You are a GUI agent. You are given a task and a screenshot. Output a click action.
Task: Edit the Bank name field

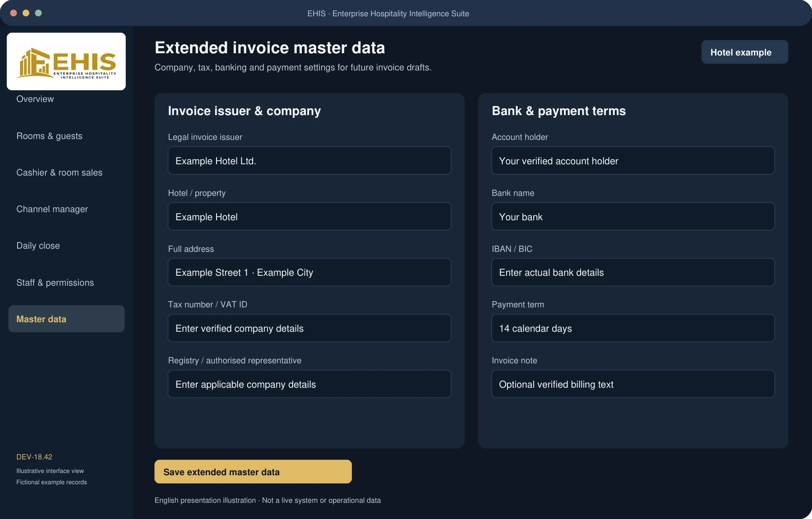[x=633, y=217]
